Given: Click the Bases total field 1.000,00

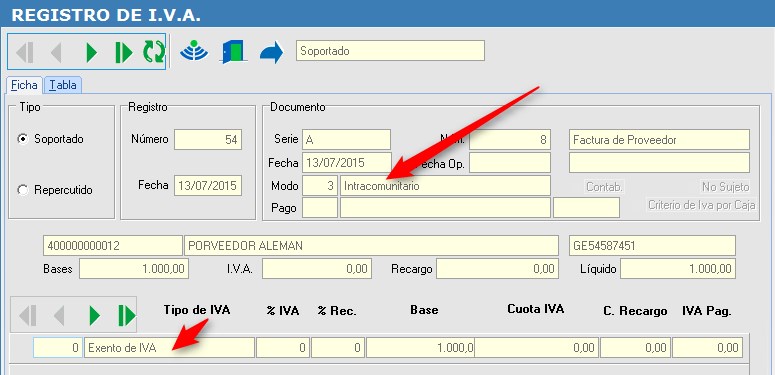Looking at the screenshot, I should [x=134, y=269].
